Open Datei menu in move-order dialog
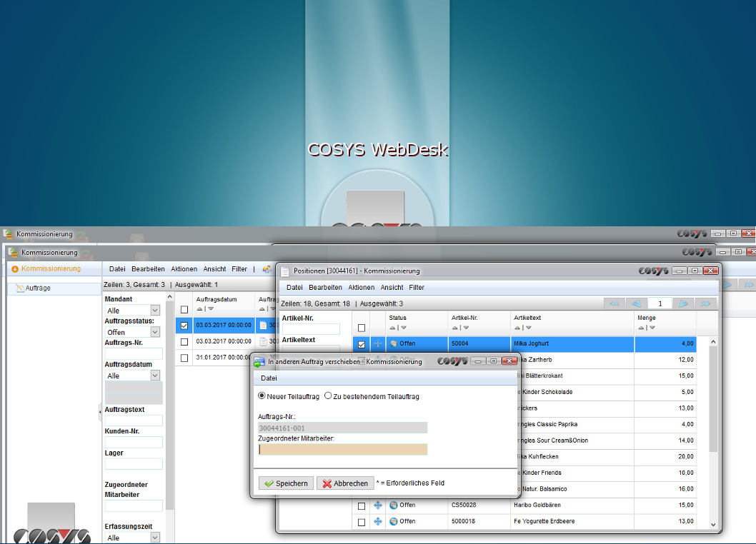 pyautogui.click(x=269, y=378)
